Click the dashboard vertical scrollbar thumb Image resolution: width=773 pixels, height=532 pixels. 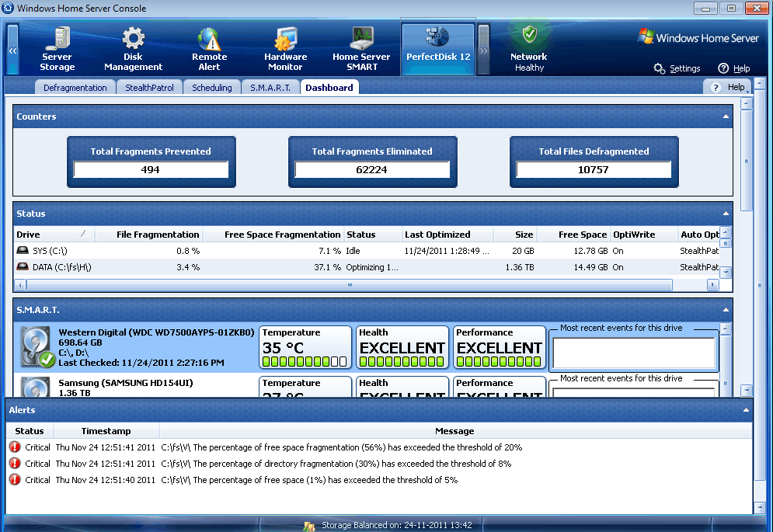[x=747, y=160]
